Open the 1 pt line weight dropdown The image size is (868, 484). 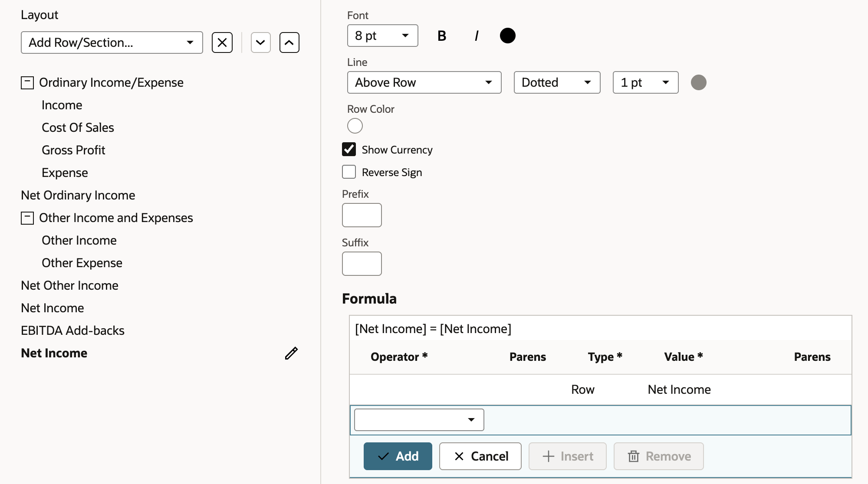(646, 82)
